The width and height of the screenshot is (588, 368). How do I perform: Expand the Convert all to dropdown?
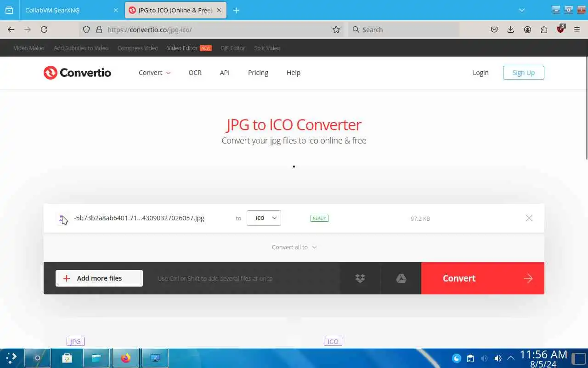(x=294, y=247)
